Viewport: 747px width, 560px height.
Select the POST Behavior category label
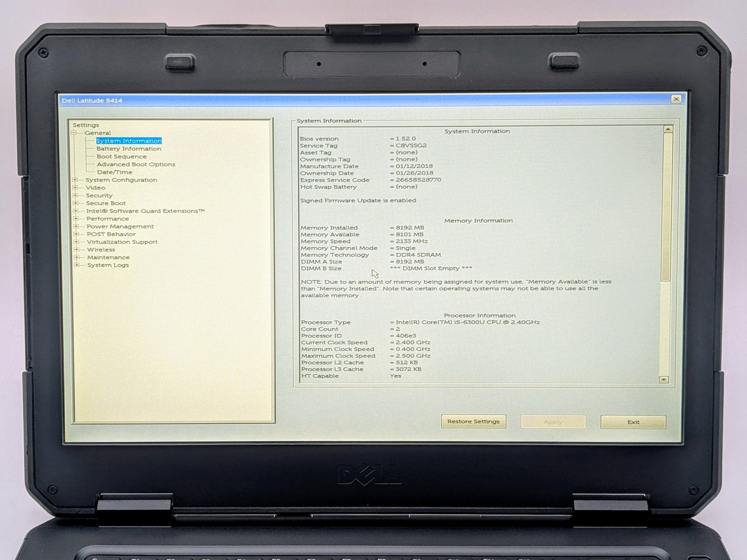click(111, 234)
